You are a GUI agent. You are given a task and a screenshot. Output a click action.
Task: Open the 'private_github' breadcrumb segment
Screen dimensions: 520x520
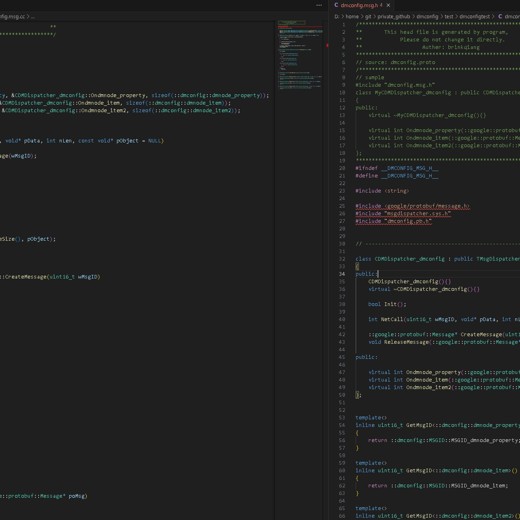pos(393,16)
